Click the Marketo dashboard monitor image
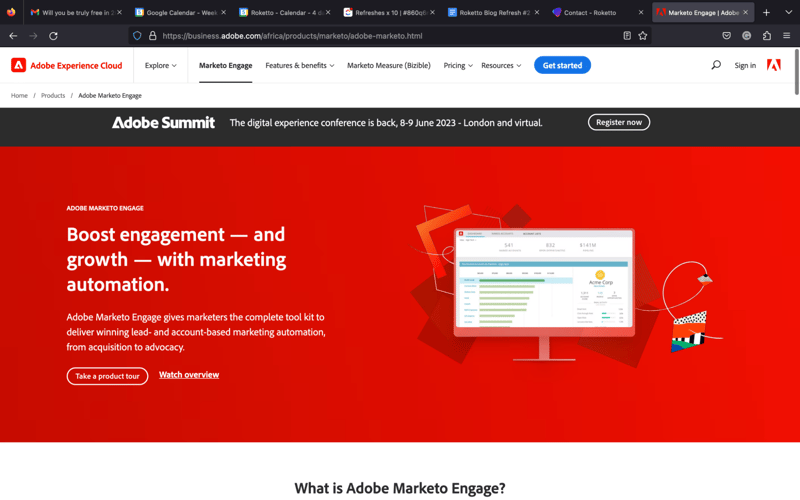Screen dimensions: 800x500 click(x=544, y=293)
